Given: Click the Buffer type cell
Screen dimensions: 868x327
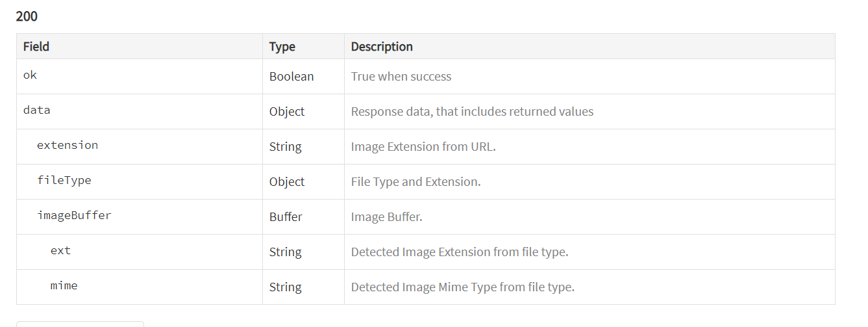Looking at the screenshot, I should click(x=286, y=216).
